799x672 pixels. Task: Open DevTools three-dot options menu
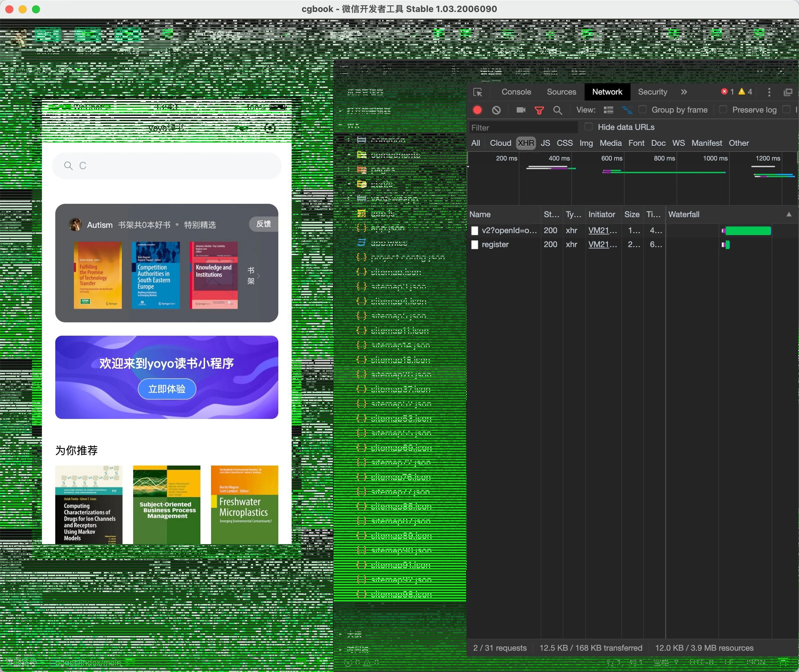pyautogui.click(x=769, y=92)
